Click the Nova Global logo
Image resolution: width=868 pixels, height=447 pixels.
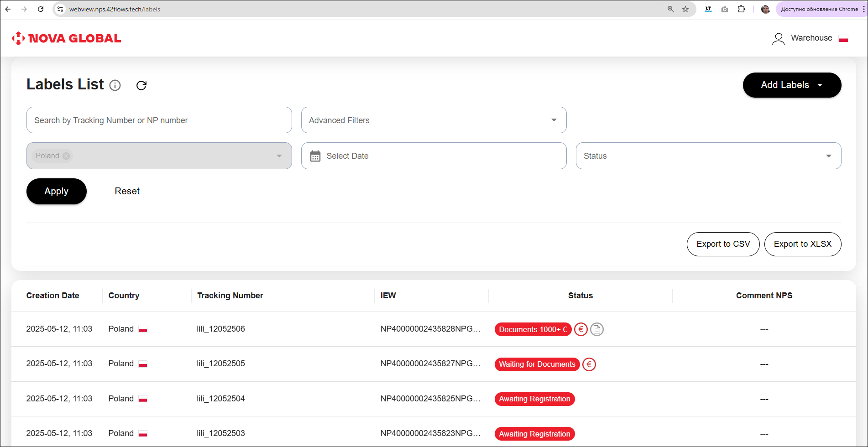[x=67, y=38]
